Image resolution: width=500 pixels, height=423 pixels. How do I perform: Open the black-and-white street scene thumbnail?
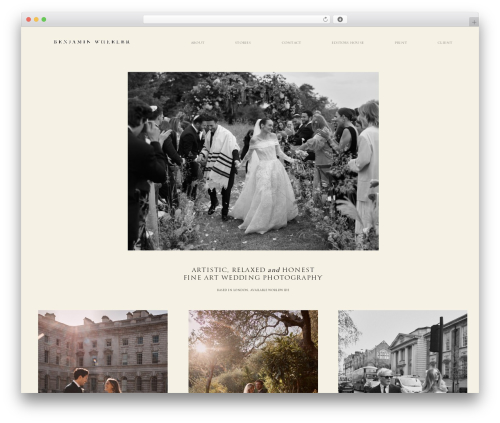(402, 351)
